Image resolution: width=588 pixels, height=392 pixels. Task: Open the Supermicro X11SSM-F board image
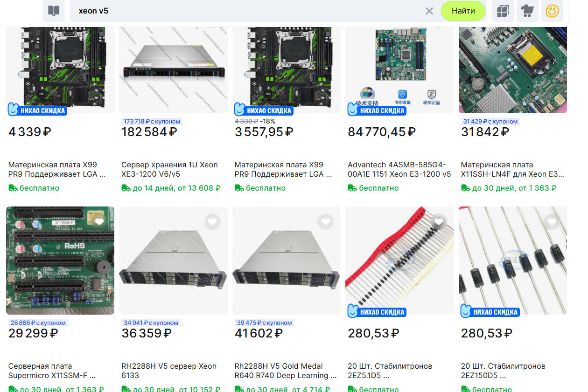pyautogui.click(x=60, y=261)
